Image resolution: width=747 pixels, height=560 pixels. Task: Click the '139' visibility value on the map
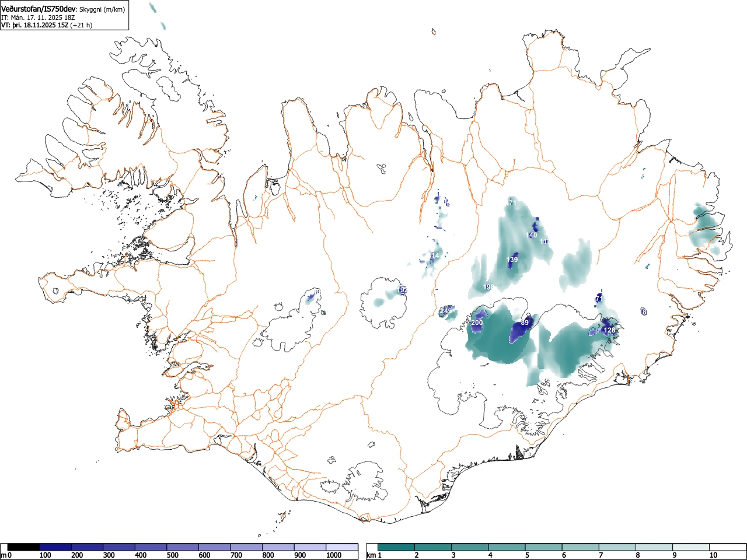click(512, 260)
